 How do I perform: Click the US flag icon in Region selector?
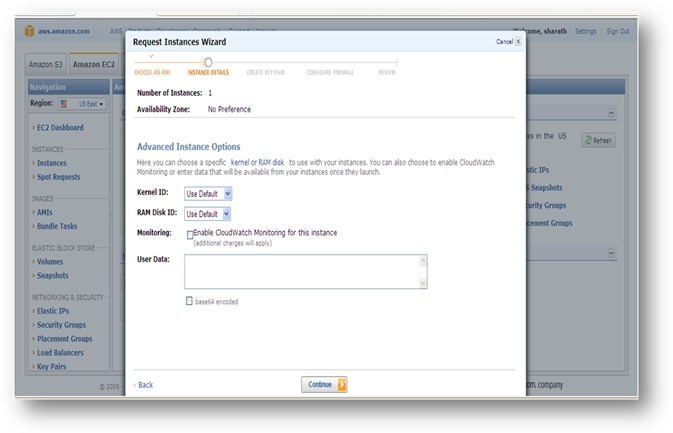pos(64,104)
